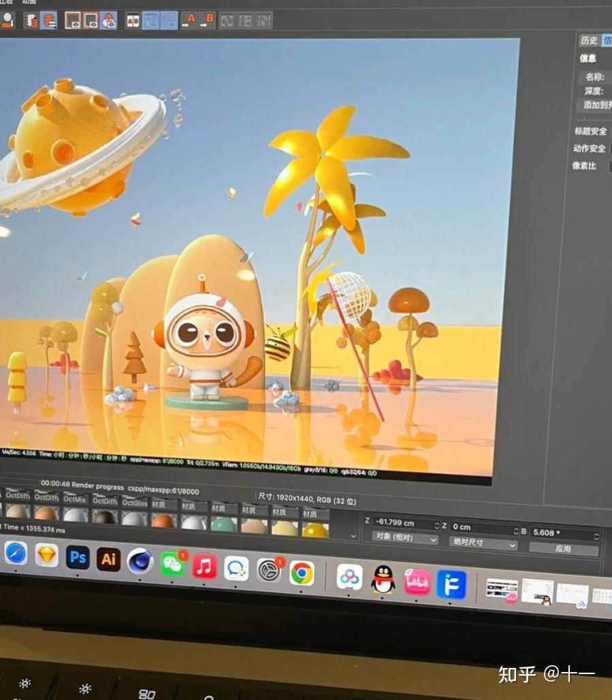612x700 pixels.
Task: Select the yellow 材质 material swatch
Action: point(315,530)
